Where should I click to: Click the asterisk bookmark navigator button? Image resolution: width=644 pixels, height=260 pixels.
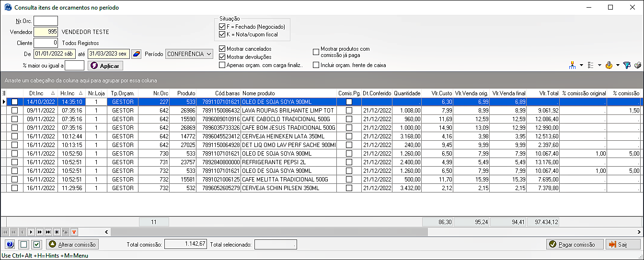pos(57,232)
